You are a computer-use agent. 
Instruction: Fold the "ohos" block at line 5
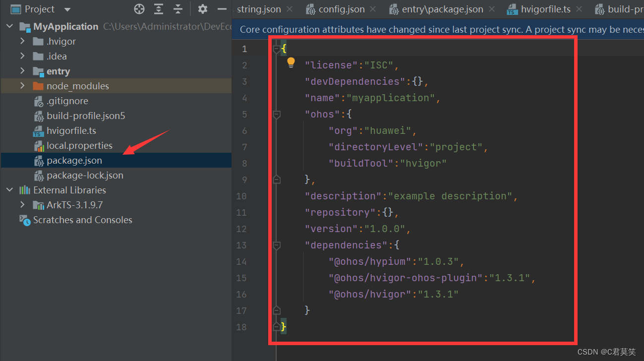pyautogui.click(x=277, y=114)
